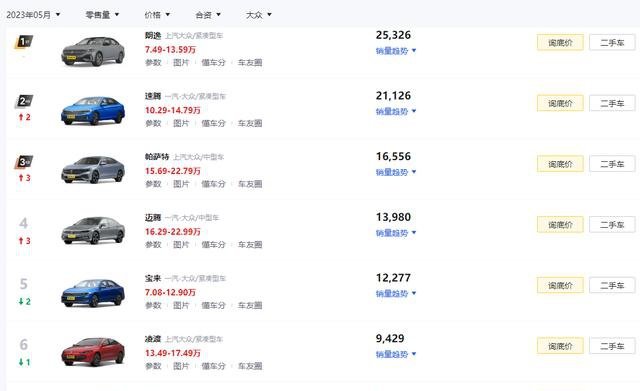Open 懂车分 link under 宝来

213,305
